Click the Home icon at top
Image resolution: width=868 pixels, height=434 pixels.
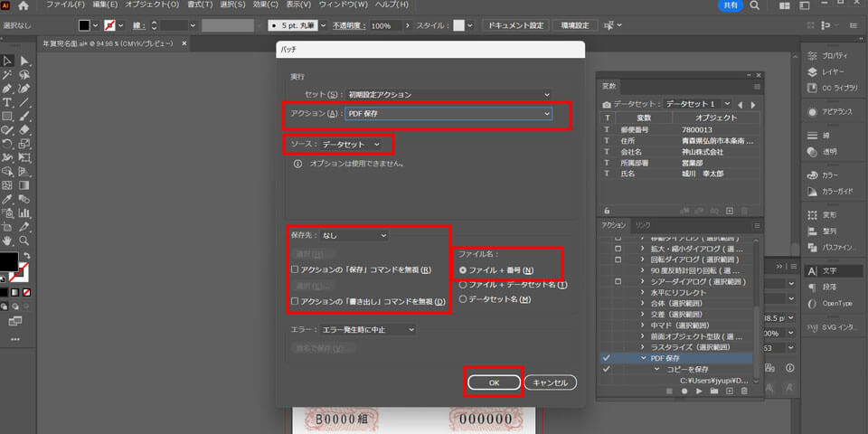[x=24, y=5]
